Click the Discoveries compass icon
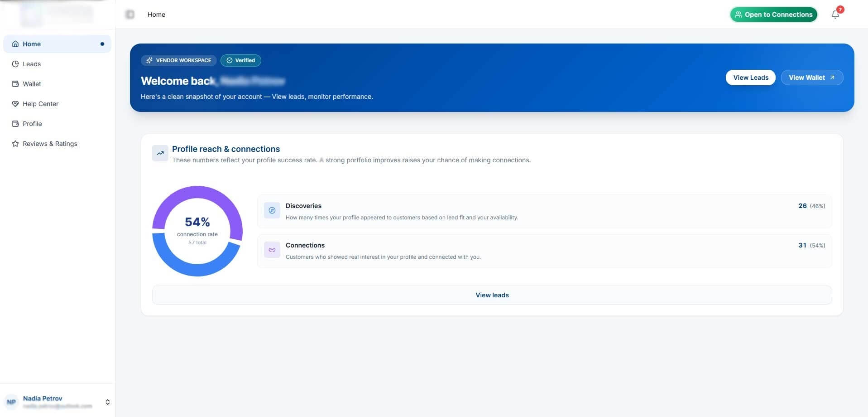This screenshot has height=417, width=868. [272, 210]
